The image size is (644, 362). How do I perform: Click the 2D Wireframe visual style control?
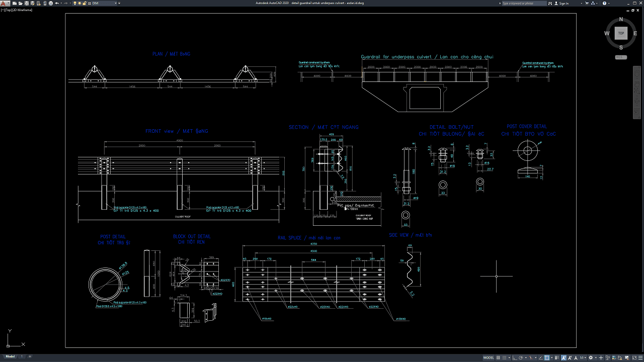[x=23, y=10]
